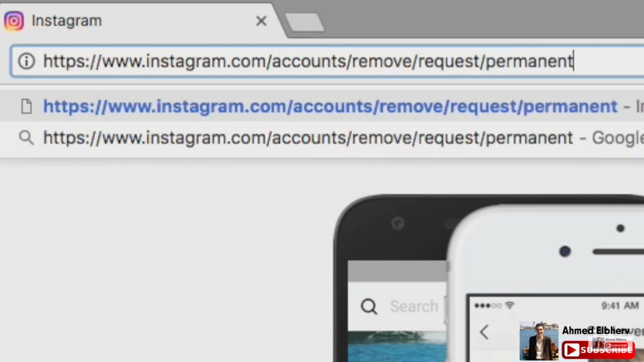Click the Ahmed Elbhery channel name

[x=596, y=330]
